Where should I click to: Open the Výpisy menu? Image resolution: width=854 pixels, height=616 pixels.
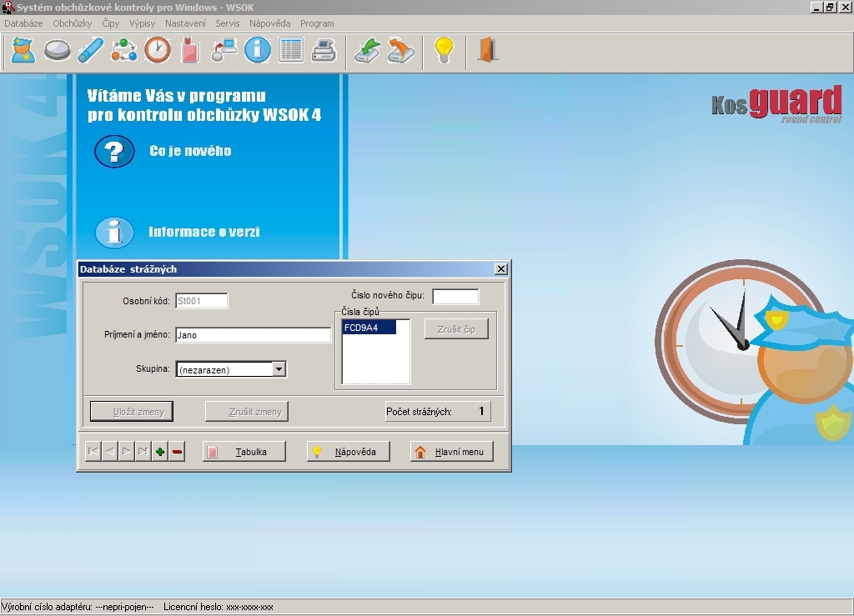tap(142, 23)
